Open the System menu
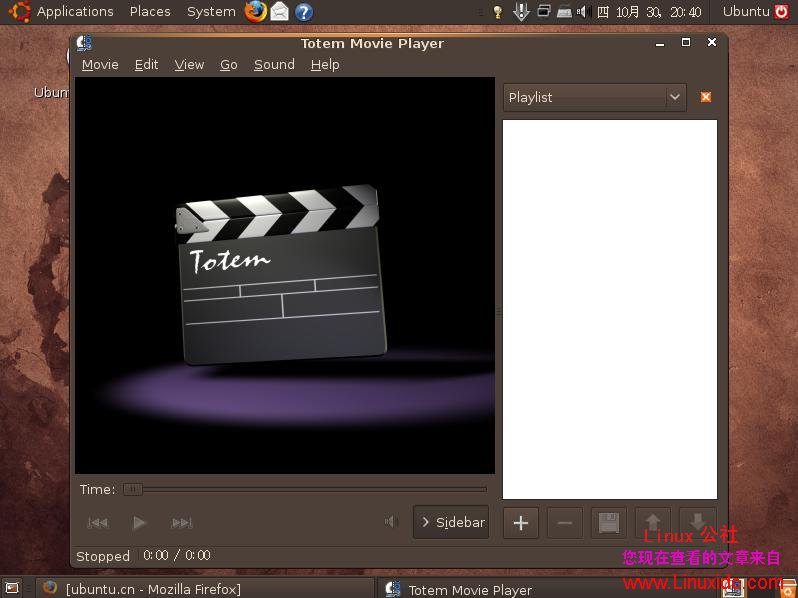The width and height of the screenshot is (798, 598). point(211,11)
